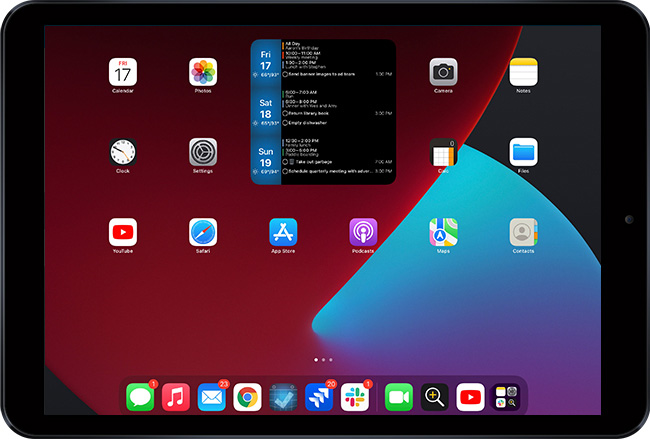Open the Notes app on home screen
This screenshot has height=439, width=650.
[523, 72]
